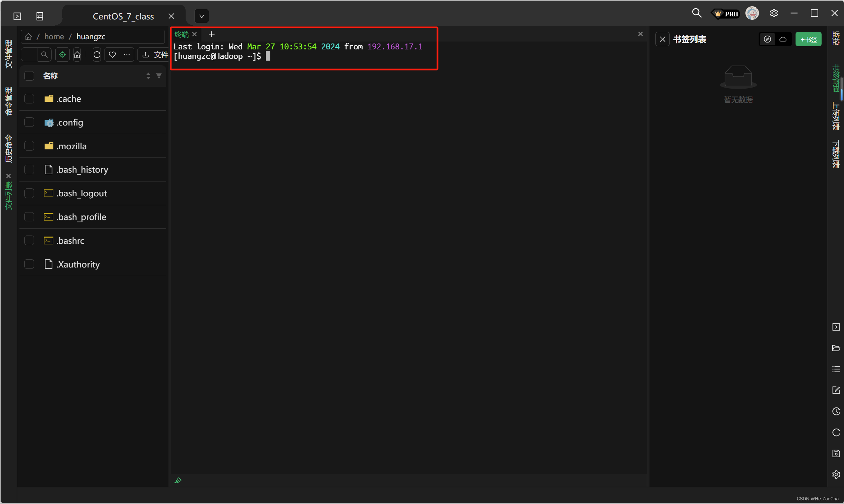Open the session dropdown chevron beside CentOS_7_class tab
This screenshot has width=844, height=504.
pyautogui.click(x=201, y=16)
